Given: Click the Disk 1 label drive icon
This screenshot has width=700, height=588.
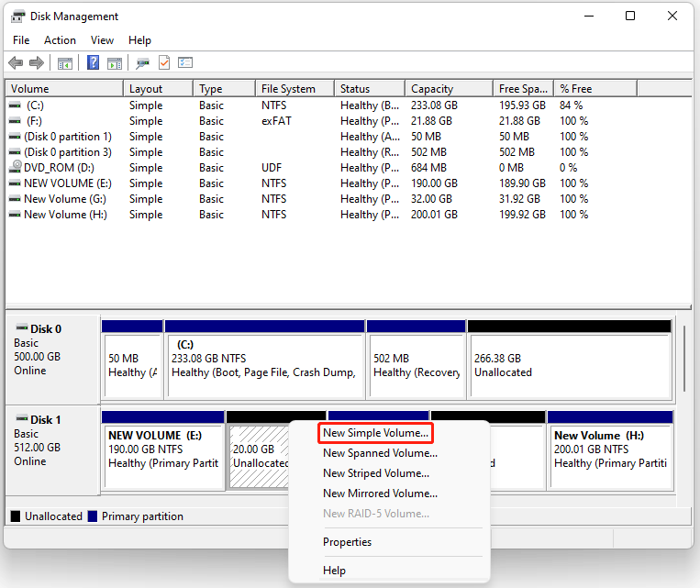Looking at the screenshot, I should coord(22,418).
